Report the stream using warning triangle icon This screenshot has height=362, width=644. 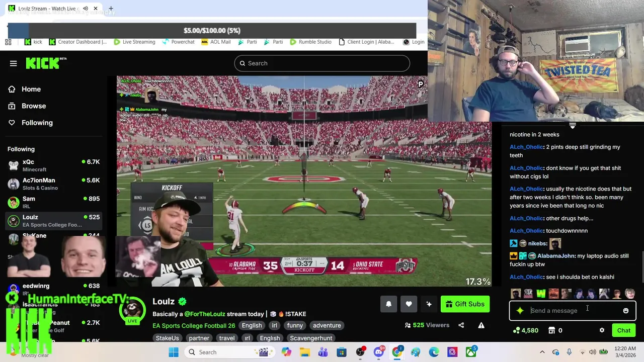[x=481, y=325]
